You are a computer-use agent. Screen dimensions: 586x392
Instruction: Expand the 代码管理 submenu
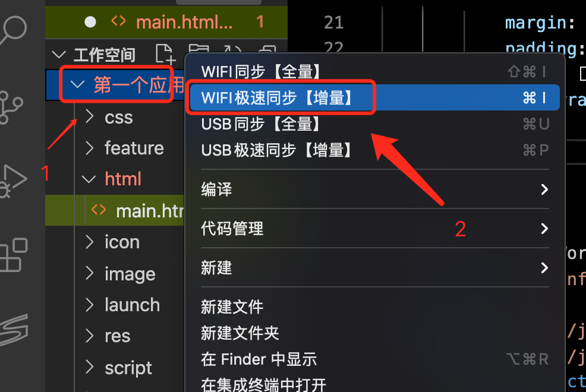pyautogui.click(x=375, y=229)
